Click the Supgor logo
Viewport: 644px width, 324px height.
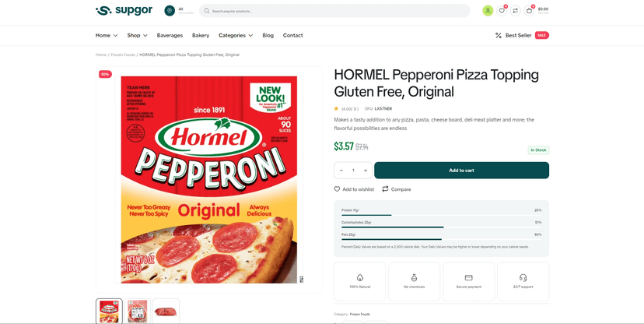(124, 11)
